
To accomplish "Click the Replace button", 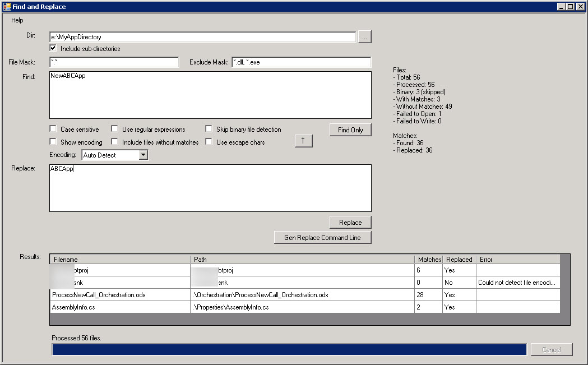I will click(x=350, y=222).
